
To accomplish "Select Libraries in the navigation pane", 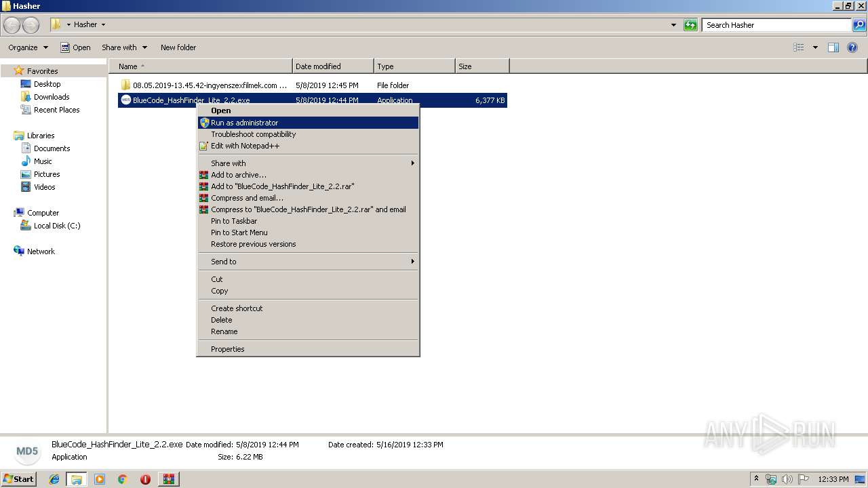I will tap(41, 136).
